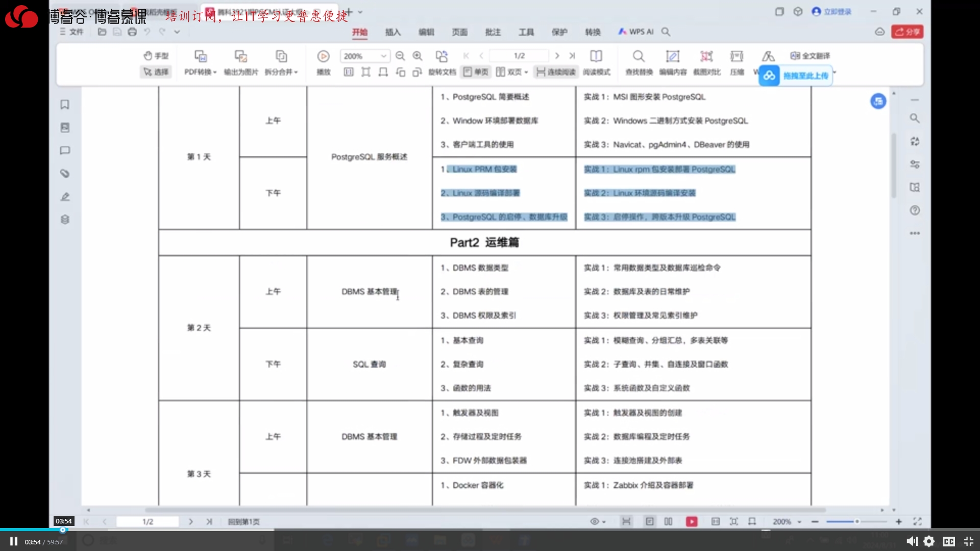This screenshot has width=980, height=551.
Task: Adjust the status bar zoom slider
Action: tap(856, 521)
